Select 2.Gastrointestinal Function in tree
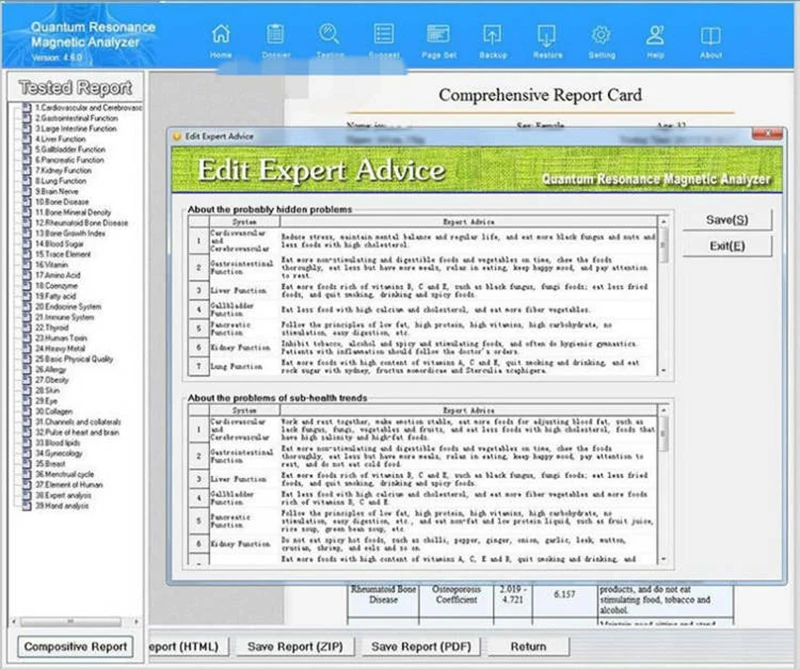This screenshot has width=800, height=669. coord(77,118)
